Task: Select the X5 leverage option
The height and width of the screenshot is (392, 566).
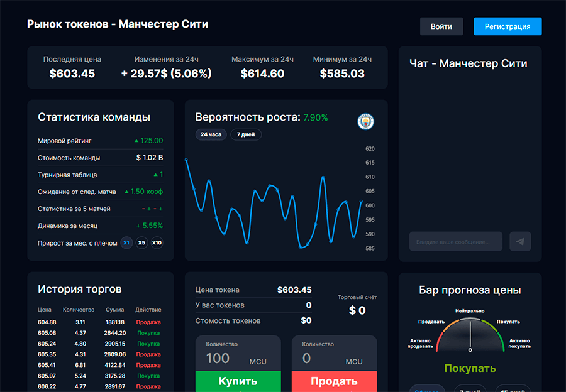Action: point(141,242)
